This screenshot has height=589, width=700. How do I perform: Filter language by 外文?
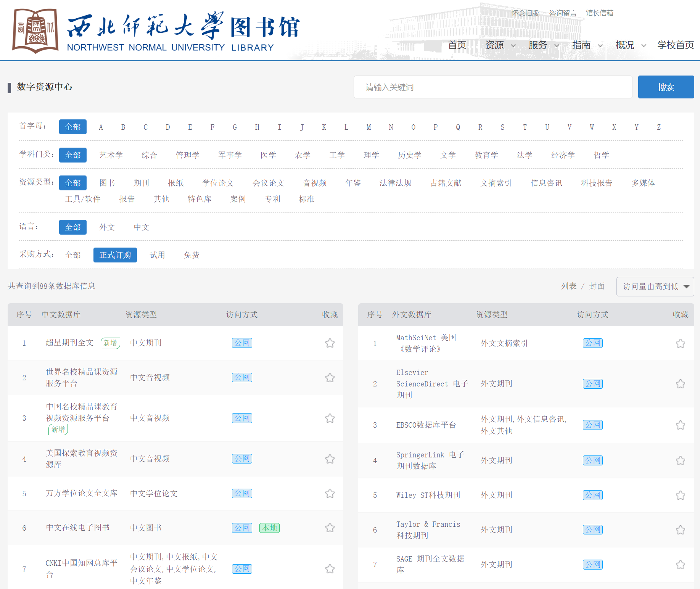[107, 227]
